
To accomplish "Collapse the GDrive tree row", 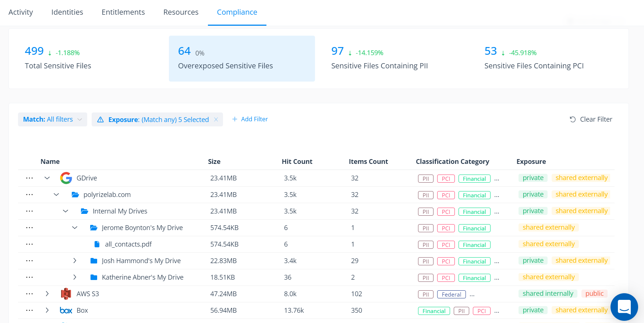I will point(47,178).
